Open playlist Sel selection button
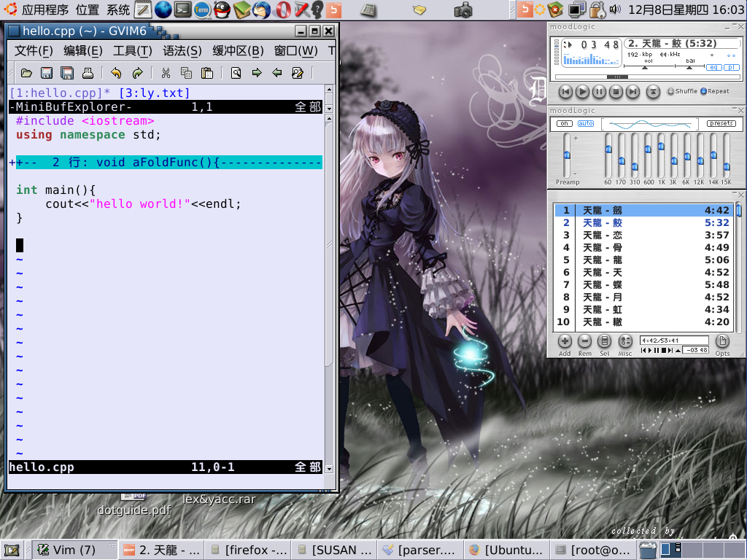Screen dimensions: 747x560 point(605,341)
